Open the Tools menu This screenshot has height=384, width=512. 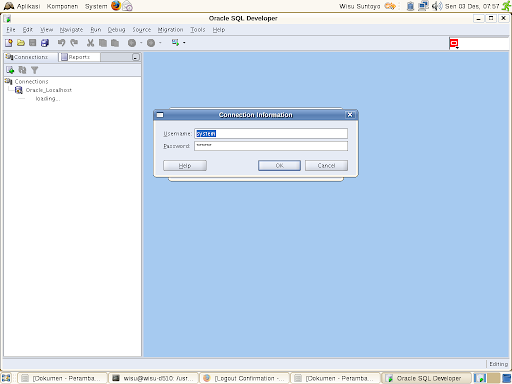point(198,30)
